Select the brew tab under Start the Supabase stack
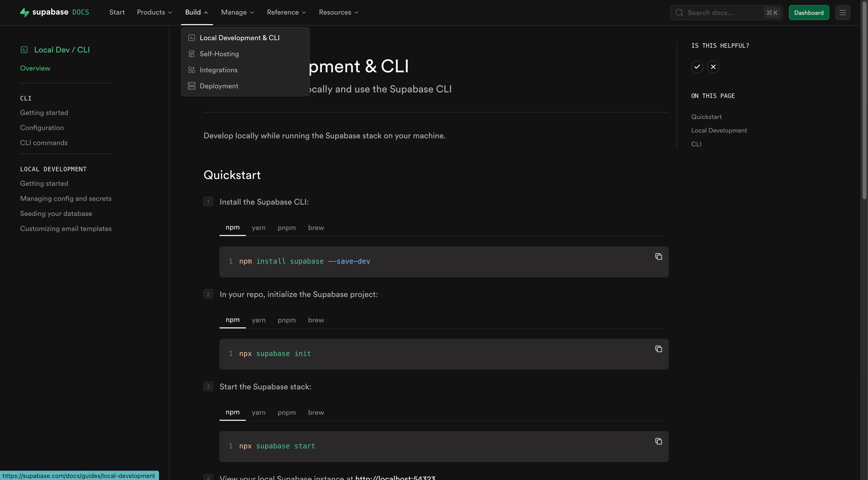The height and width of the screenshot is (480, 868). [316, 412]
